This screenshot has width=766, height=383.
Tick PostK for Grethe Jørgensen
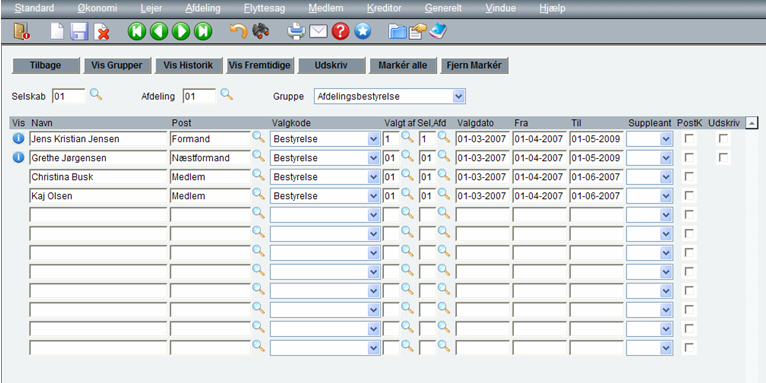click(689, 158)
